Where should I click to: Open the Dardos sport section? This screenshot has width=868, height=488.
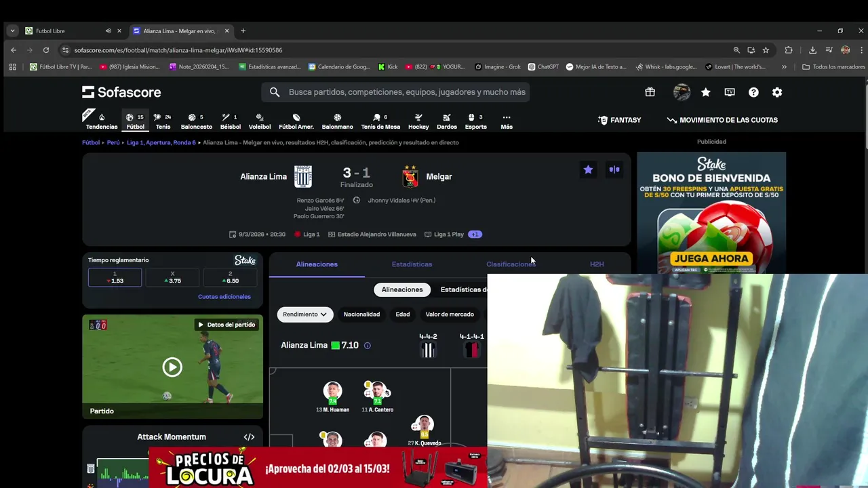(x=446, y=121)
